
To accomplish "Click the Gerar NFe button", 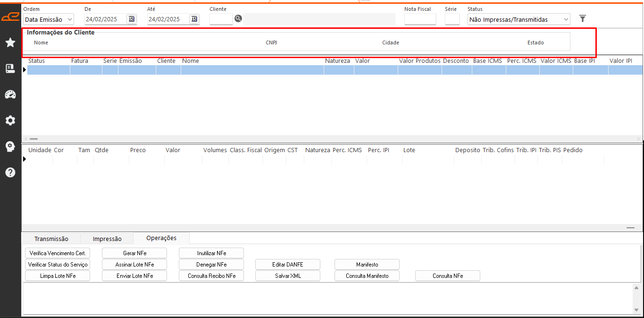I will click(134, 253).
